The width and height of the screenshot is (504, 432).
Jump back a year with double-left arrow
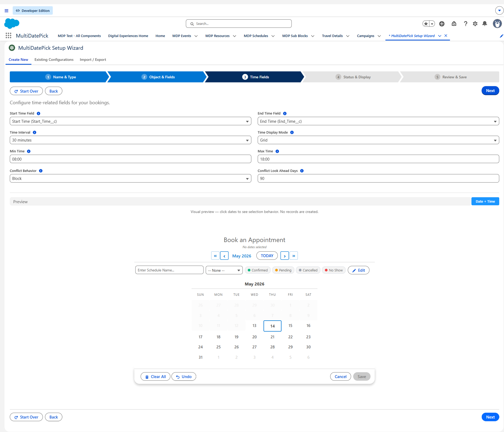[x=215, y=256]
